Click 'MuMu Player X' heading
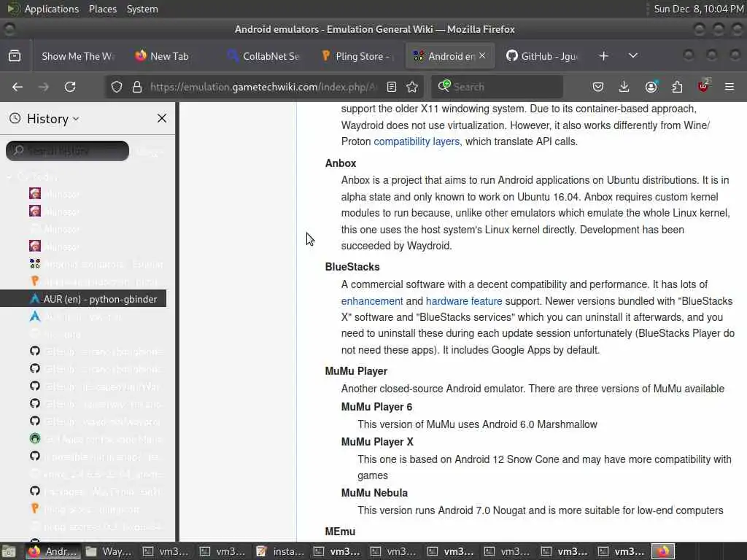This screenshot has width=747, height=560. pyautogui.click(x=377, y=442)
